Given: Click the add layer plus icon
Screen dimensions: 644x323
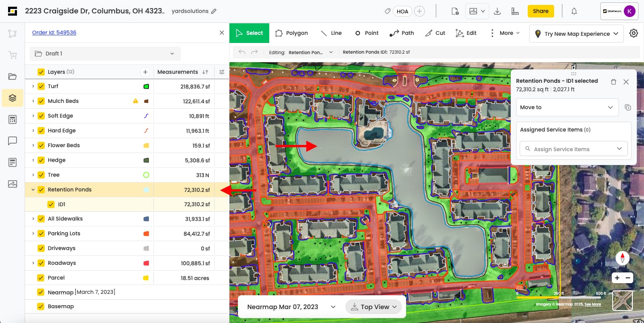Looking at the screenshot, I should click(x=145, y=72).
